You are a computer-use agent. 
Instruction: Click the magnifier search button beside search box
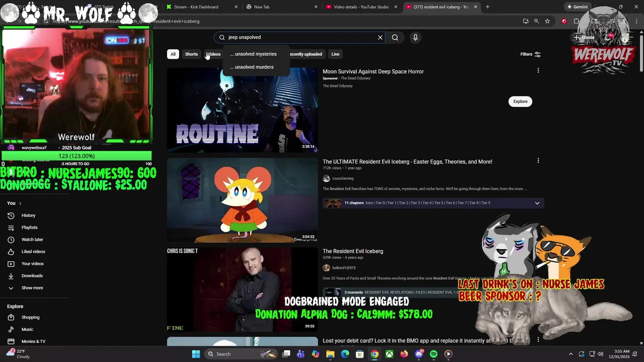pyautogui.click(x=395, y=37)
